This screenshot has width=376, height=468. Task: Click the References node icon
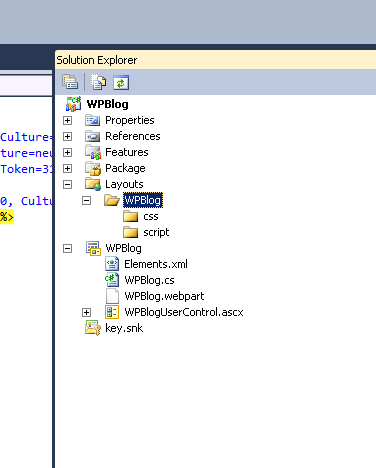coord(92,136)
